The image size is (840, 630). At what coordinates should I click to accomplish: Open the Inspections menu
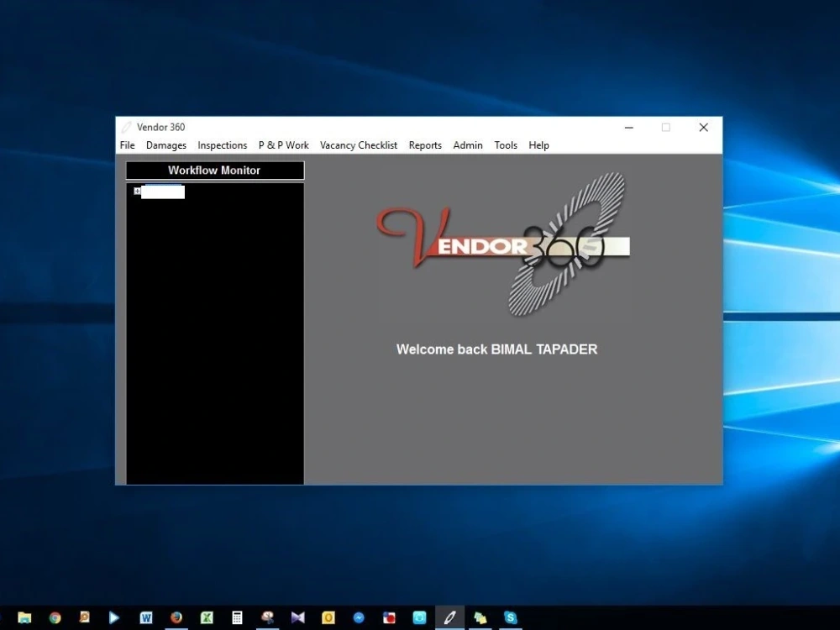[223, 145]
